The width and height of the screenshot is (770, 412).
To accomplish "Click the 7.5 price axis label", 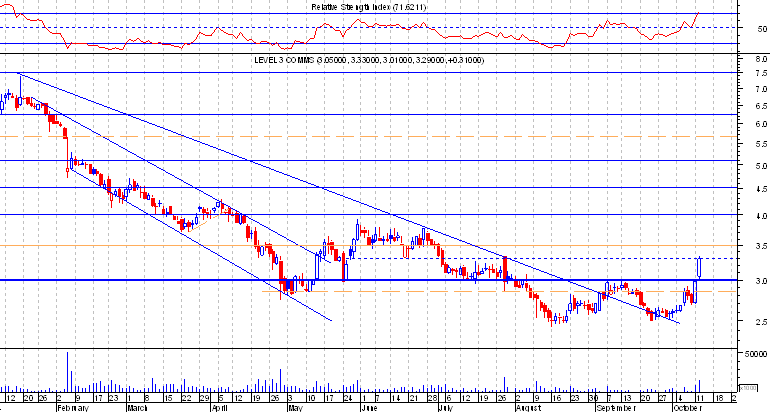I will pos(762,73).
